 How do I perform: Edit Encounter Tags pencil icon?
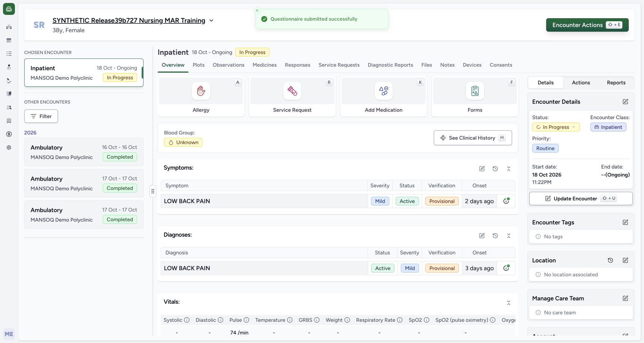(x=625, y=222)
